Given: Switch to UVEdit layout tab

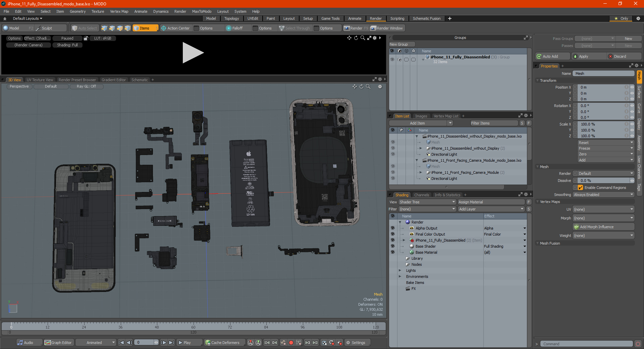Looking at the screenshot, I should pos(253,18).
